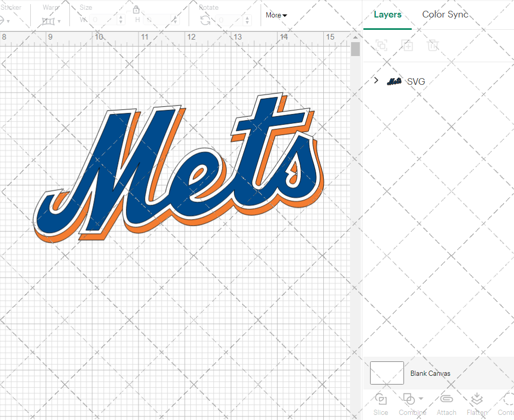This screenshot has width=514, height=420.
Task: Click the Height size input field
Action: click(157, 20)
